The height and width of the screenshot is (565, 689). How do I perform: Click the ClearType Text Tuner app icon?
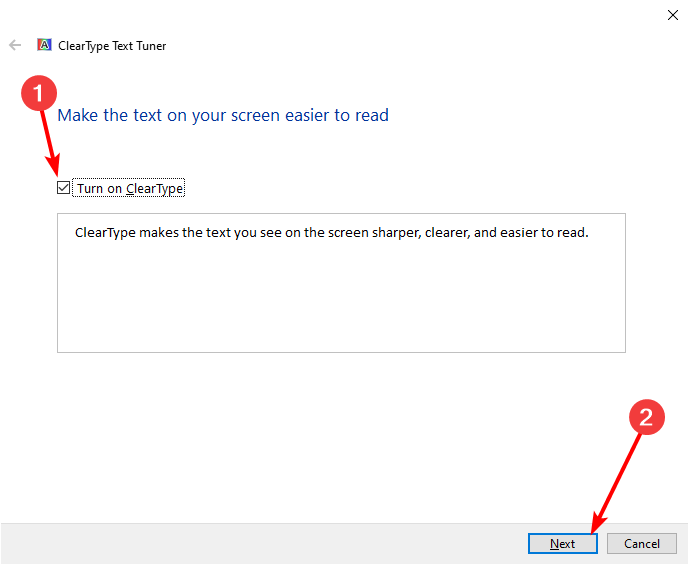pyautogui.click(x=44, y=45)
